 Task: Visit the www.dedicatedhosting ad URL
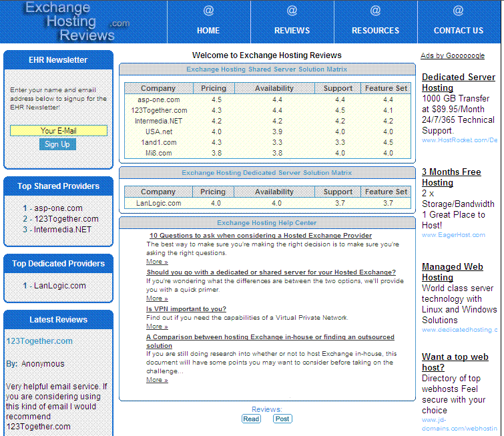[x=460, y=330]
